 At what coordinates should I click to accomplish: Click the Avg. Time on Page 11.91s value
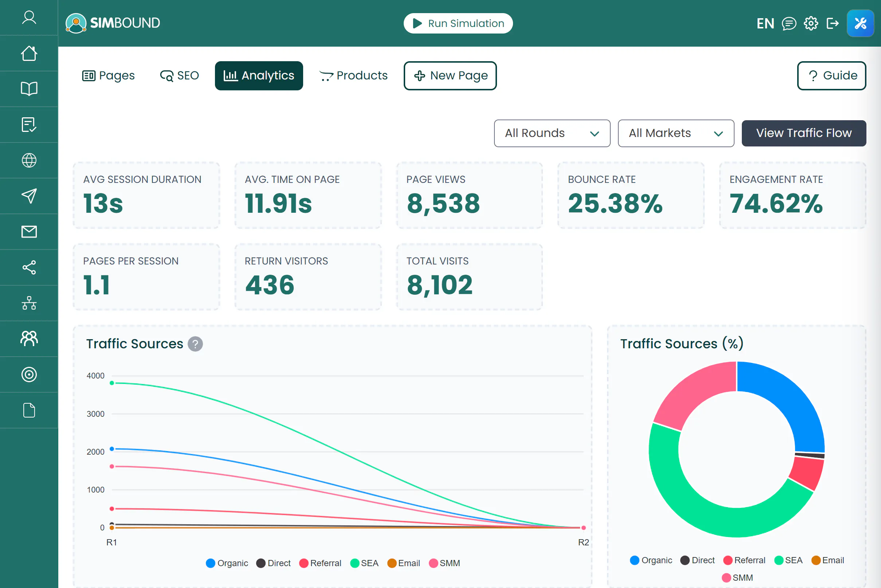click(x=278, y=204)
